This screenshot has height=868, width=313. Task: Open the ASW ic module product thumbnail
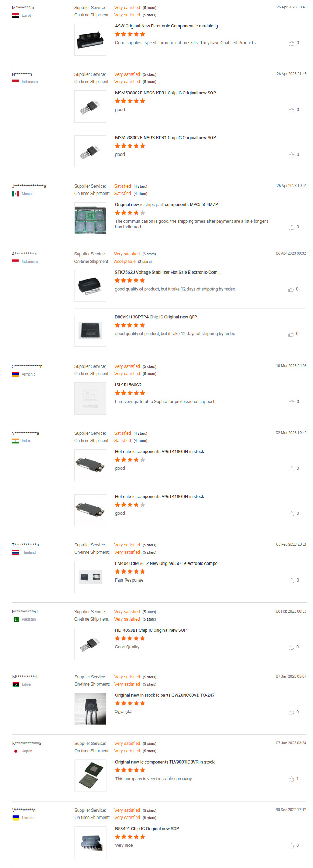[90, 40]
